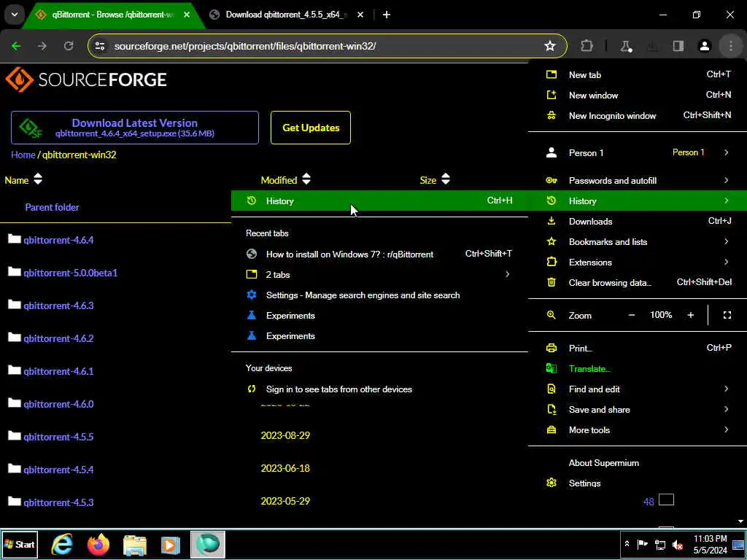
Task: Expand the Extensions submenu
Action: [638, 262]
